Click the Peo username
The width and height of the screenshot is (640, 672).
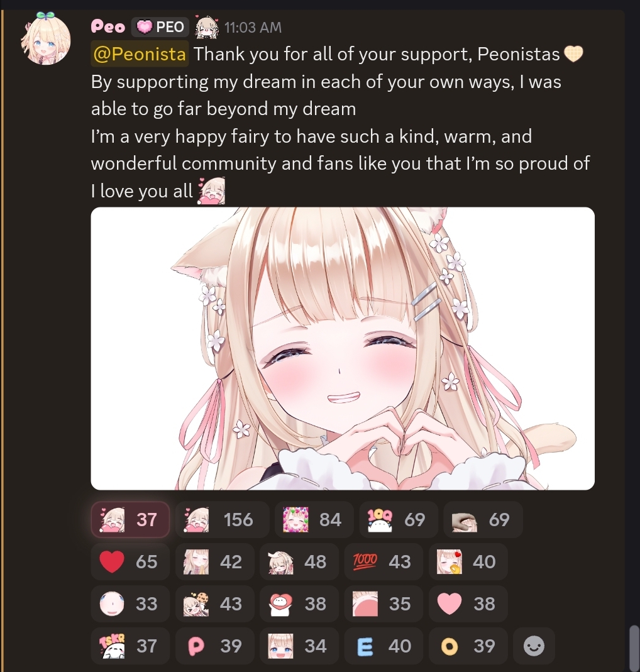pos(108,27)
